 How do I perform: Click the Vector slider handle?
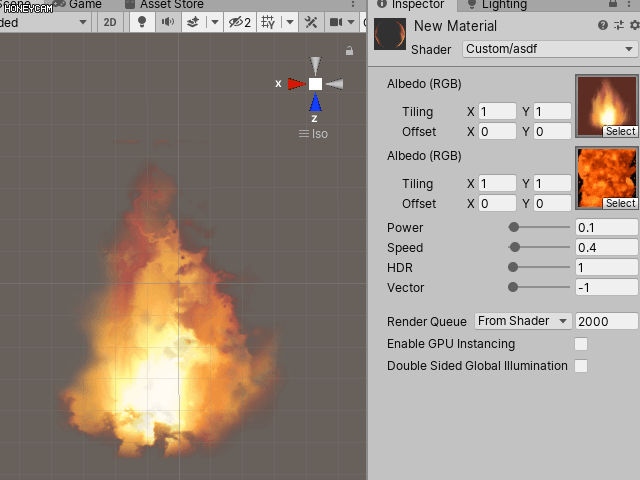513,287
